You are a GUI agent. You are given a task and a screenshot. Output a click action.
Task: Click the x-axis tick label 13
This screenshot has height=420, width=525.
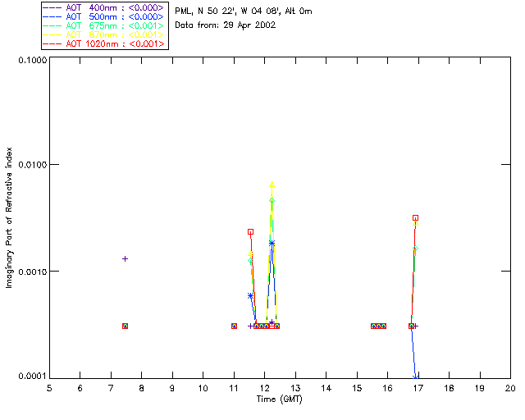pyautogui.click(x=295, y=388)
